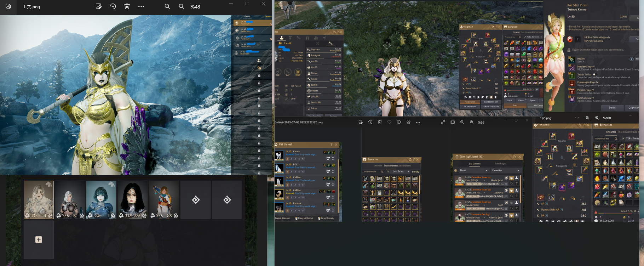The width and height of the screenshot is (644, 266).
Task: Delete the 2023-07-05 screenshot with trash icon
Action: pyautogui.click(x=380, y=122)
